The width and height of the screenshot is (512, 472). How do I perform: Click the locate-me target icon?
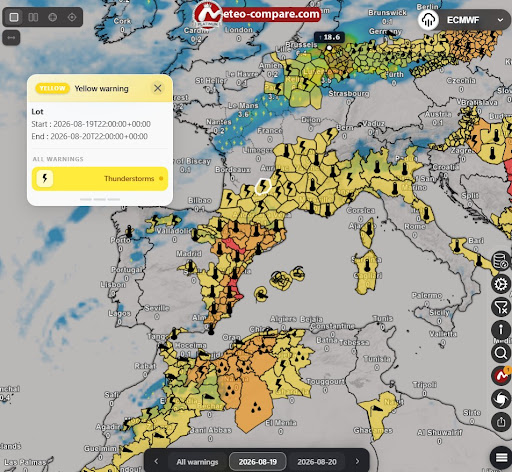pos(72,17)
